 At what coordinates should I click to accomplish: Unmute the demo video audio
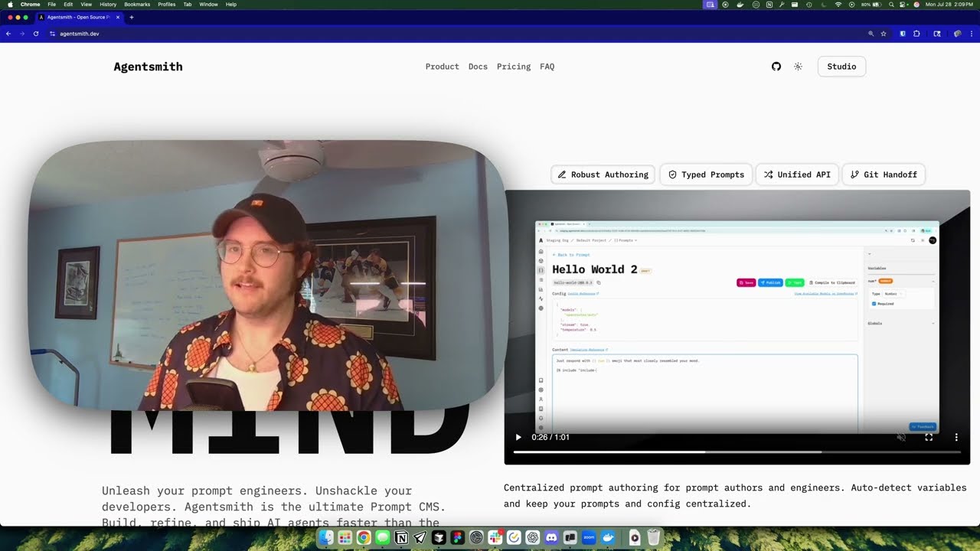click(901, 437)
